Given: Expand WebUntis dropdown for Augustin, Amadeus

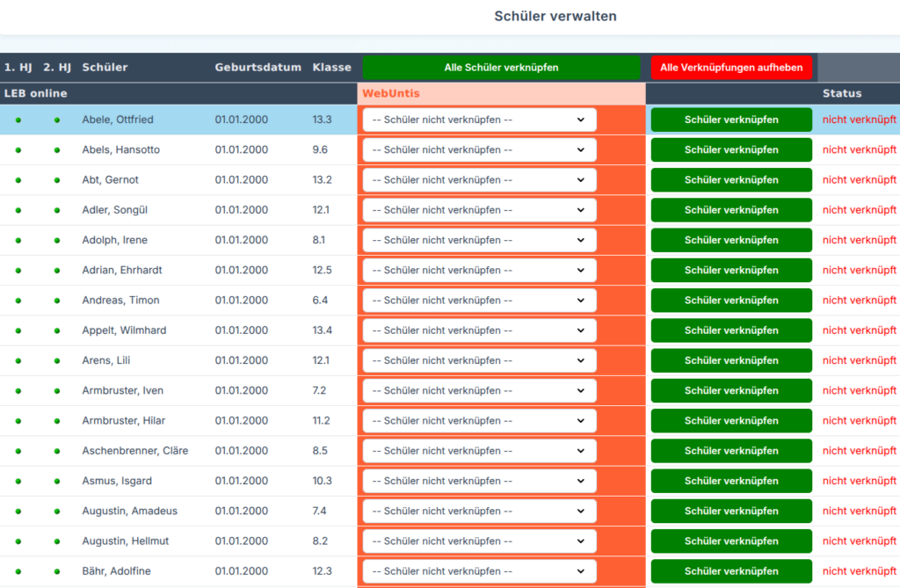Looking at the screenshot, I should 479,511.
